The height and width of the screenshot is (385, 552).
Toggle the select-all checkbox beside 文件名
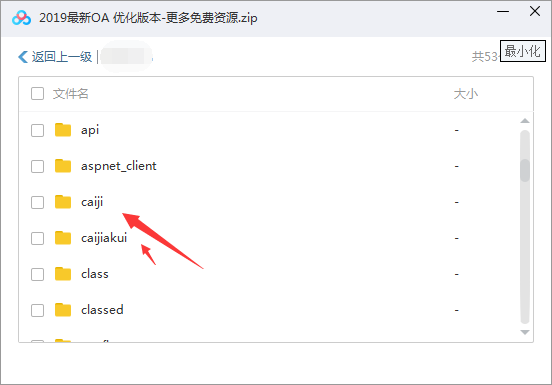pos(37,94)
